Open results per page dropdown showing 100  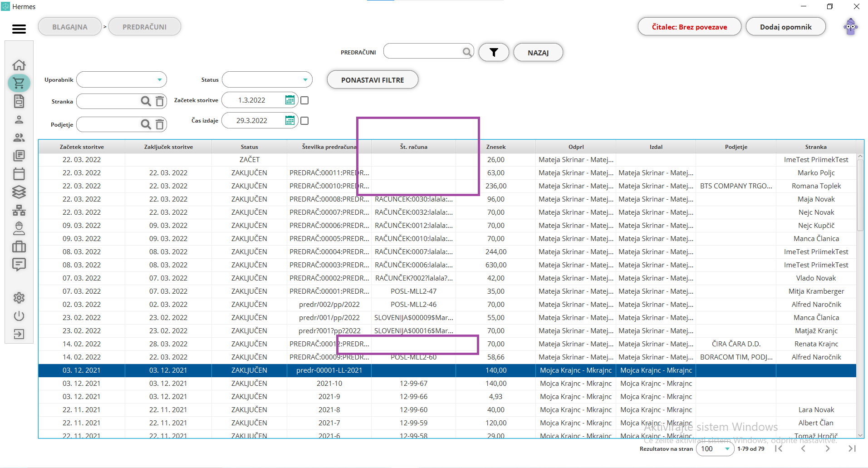coord(715,449)
